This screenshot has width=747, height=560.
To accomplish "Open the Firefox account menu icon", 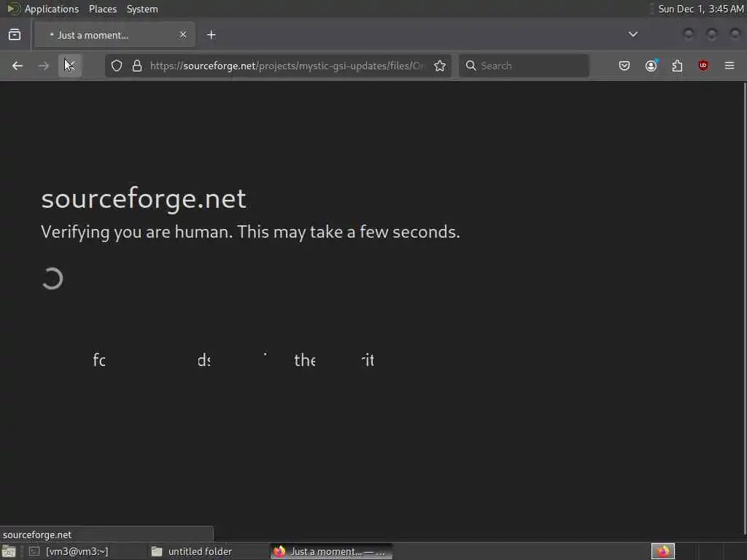I will click(x=651, y=66).
